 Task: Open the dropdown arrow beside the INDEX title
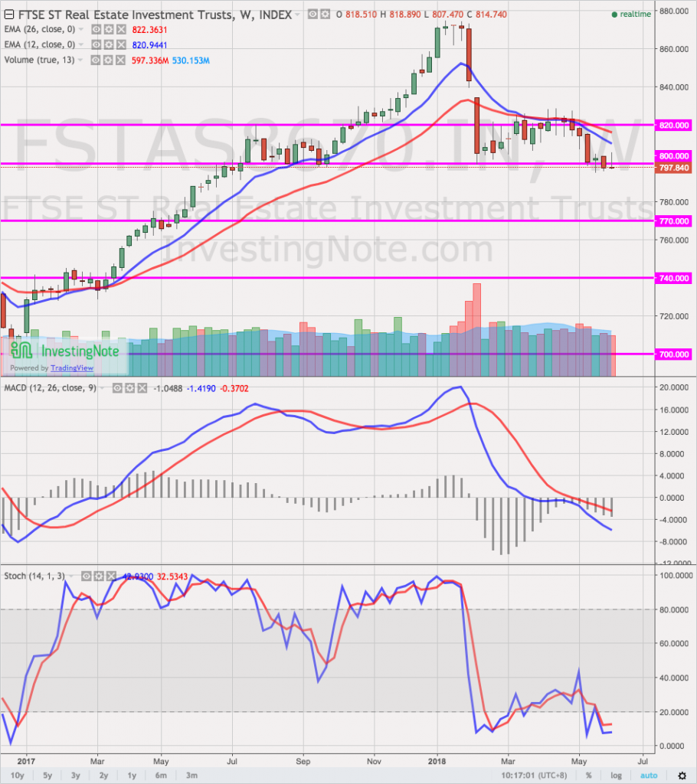click(299, 14)
